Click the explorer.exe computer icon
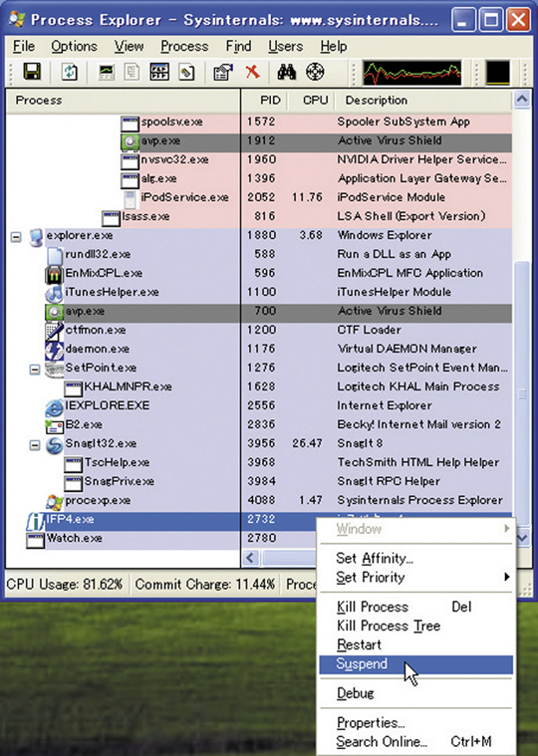The width and height of the screenshot is (538, 756). point(36,236)
